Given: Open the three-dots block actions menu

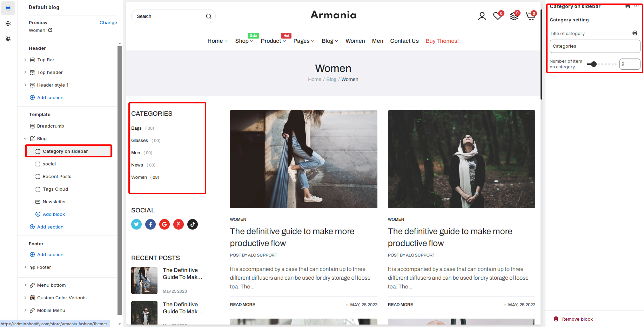Looking at the screenshot, I should pyautogui.click(x=636, y=6).
